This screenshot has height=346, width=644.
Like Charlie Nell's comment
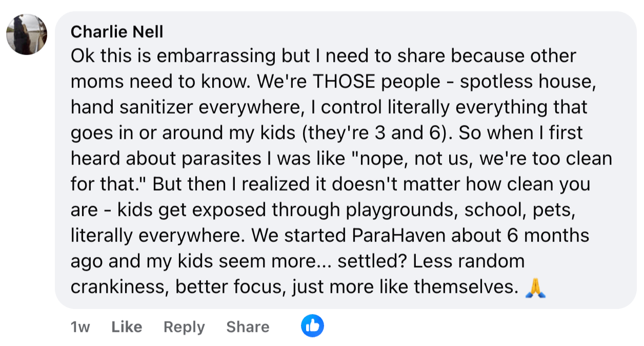[127, 326]
